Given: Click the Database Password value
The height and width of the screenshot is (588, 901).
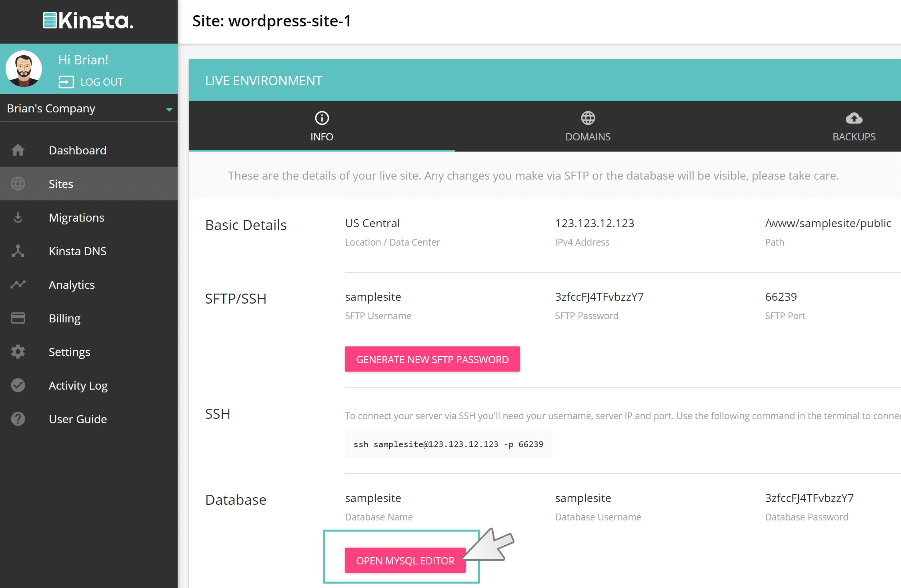Looking at the screenshot, I should (809, 498).
